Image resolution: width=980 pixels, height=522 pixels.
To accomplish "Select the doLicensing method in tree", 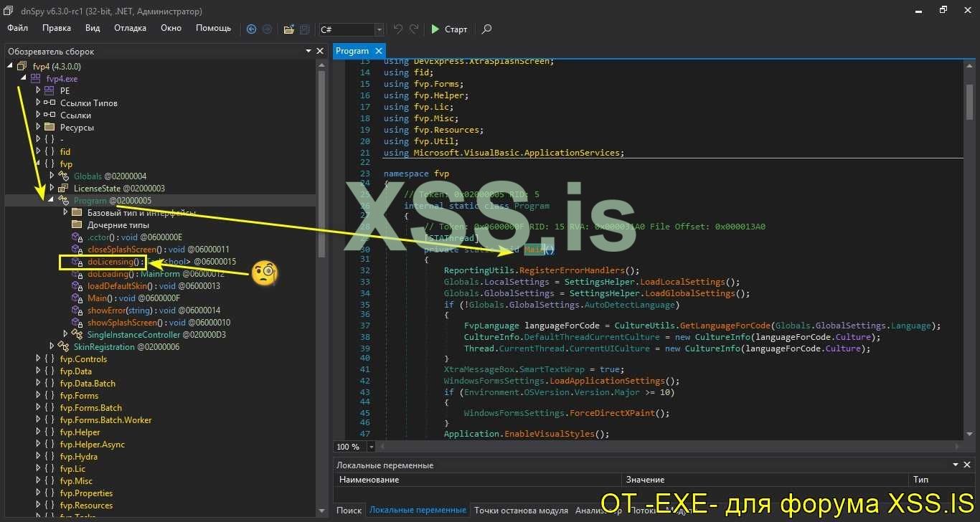I will (x=115, y=262).
